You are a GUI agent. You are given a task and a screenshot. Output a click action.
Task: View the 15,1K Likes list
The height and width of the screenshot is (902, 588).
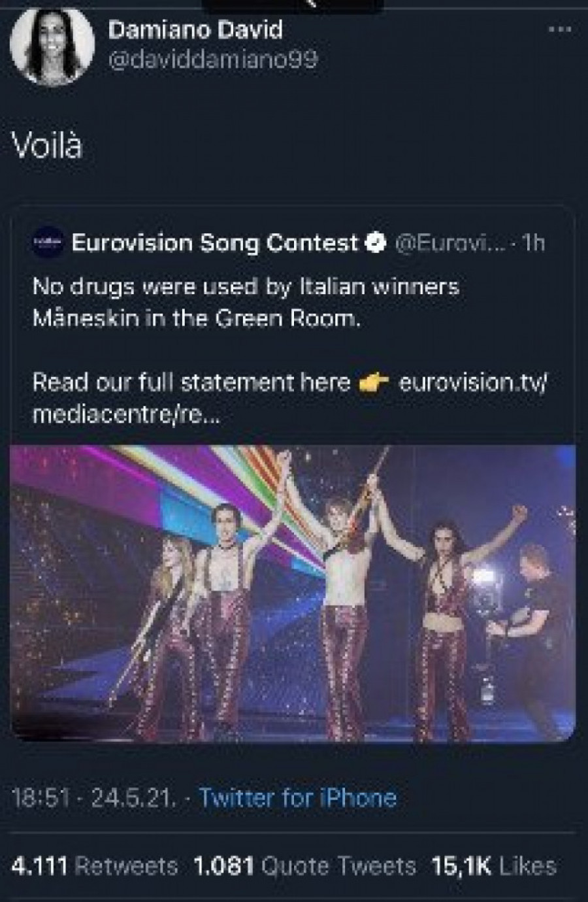click(x=493, y=866)
